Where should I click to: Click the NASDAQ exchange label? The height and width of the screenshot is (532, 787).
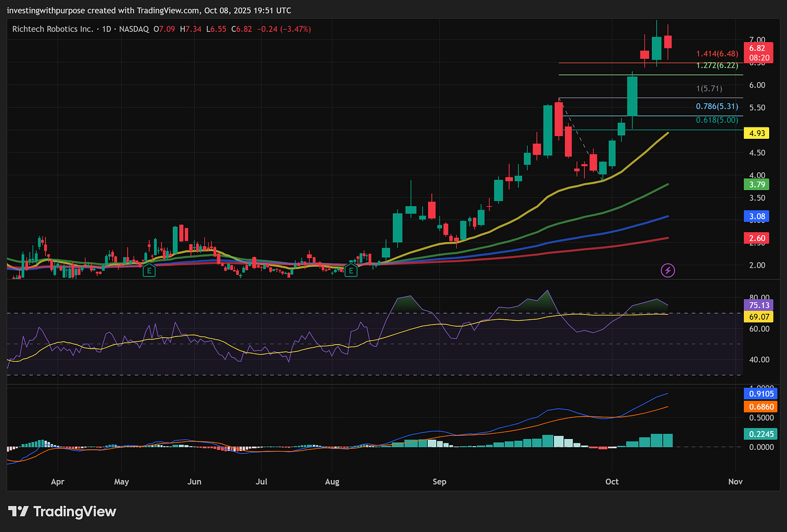[134, 29]
